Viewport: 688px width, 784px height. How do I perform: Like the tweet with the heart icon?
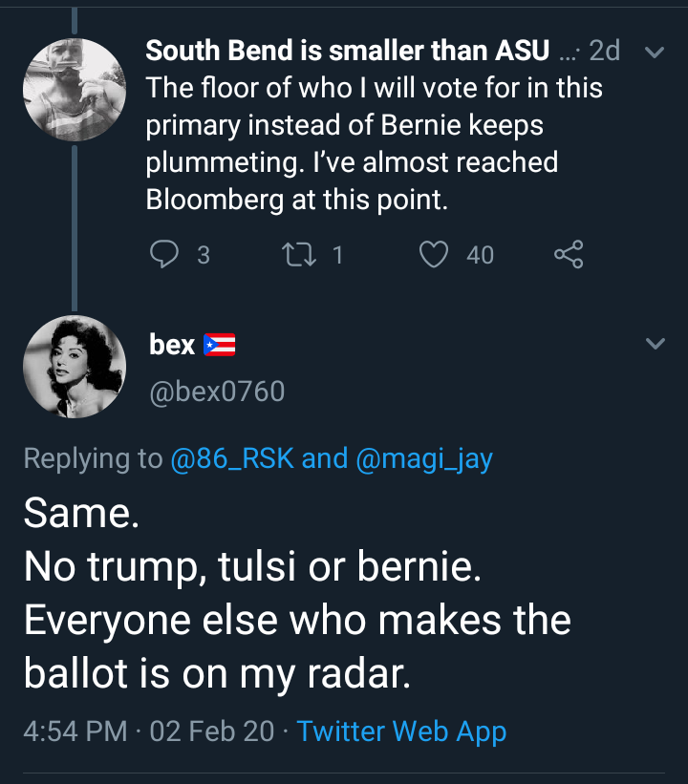pos(435,254)
